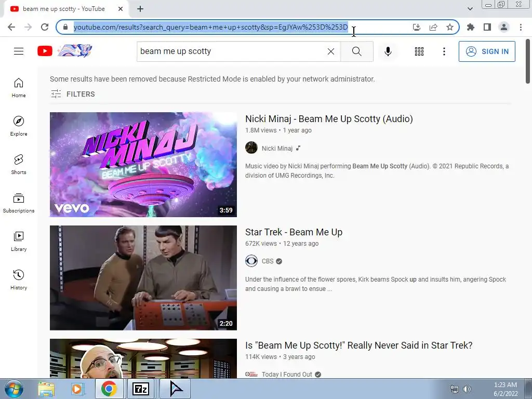
Task: Click the SIGN IN button
Action: (x=487, y=51)
